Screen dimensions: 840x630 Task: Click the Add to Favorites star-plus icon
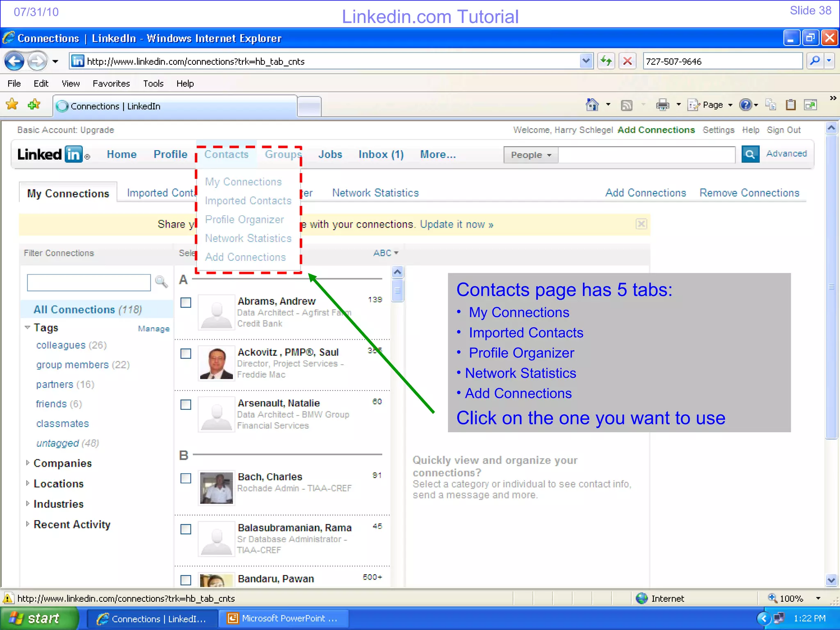click(x=34, y=105)
